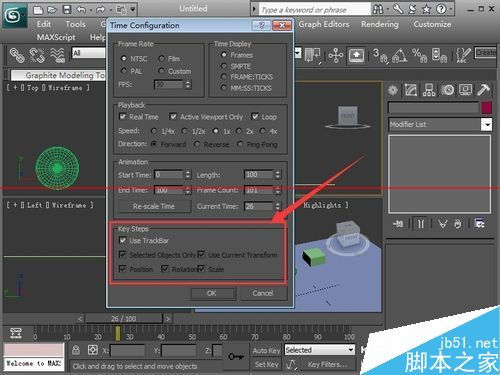
Task: Open the Edit menu
Action: click(x=44, y=24)
